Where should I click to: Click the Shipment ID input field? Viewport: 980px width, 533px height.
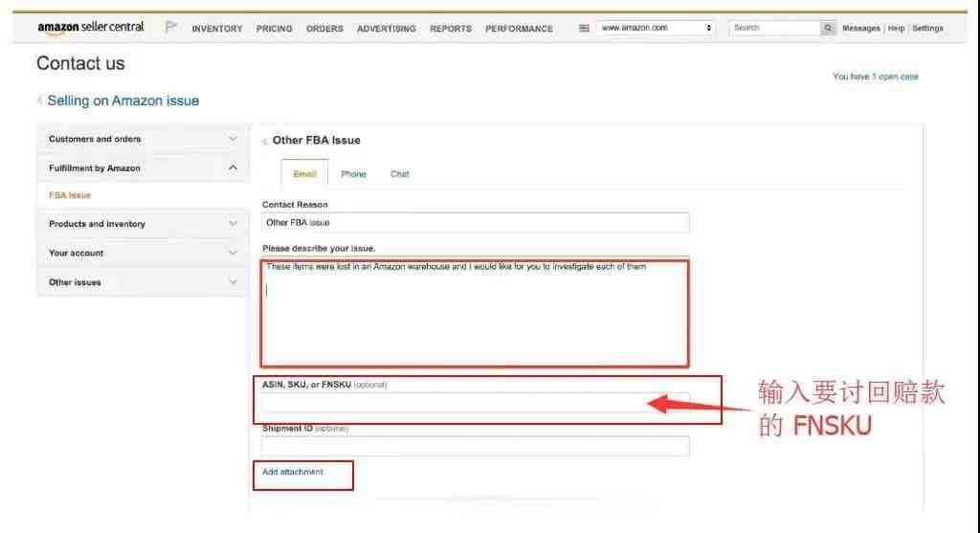click(x=475, y=446)
